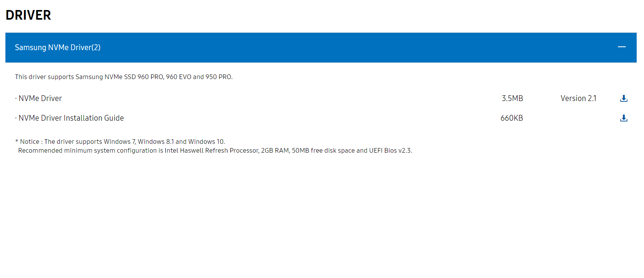This screenshot has width=644, height=278.
Task: Click the "960 EVO" text in the description
Action: [179, 77]
